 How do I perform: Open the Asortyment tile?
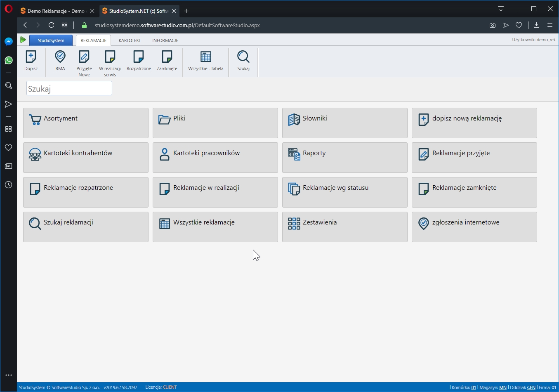(x=86, y=123)
